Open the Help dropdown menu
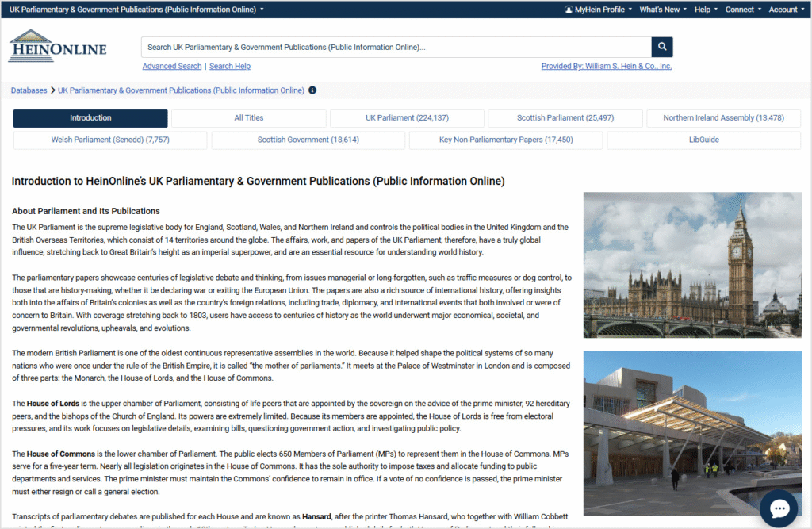The width and height of the screenshot is (812, 529). (706, 10)
